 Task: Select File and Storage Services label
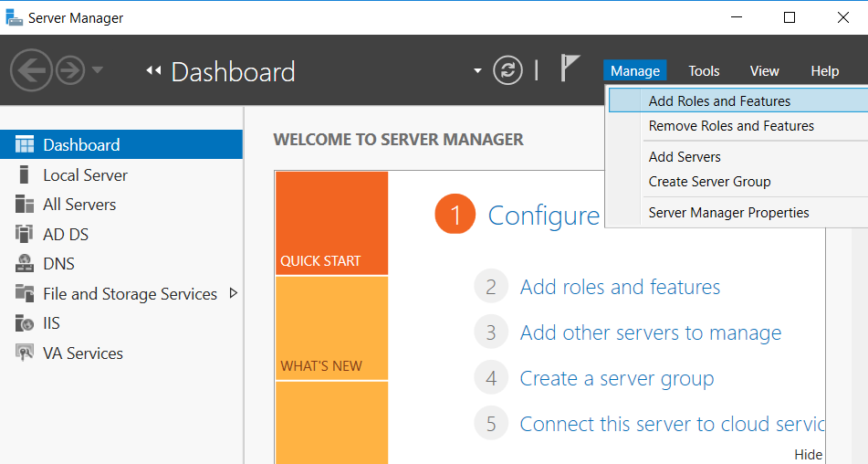(x=131, y=294)
